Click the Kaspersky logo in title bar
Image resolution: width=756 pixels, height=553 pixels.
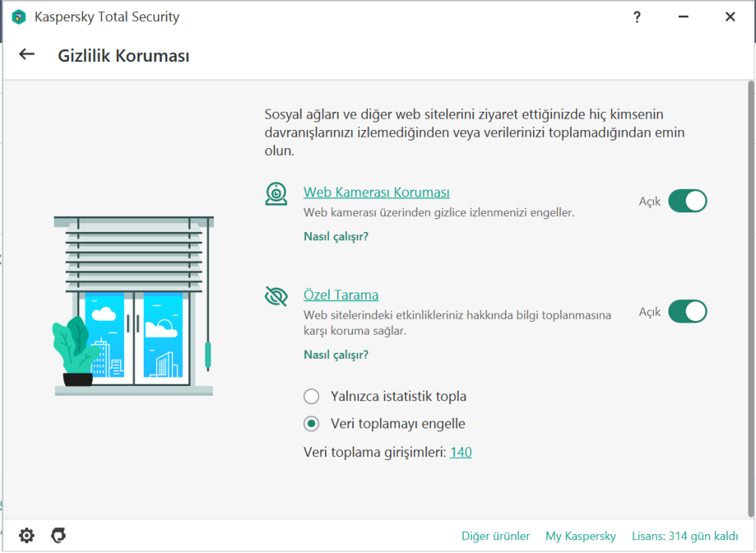18,17
